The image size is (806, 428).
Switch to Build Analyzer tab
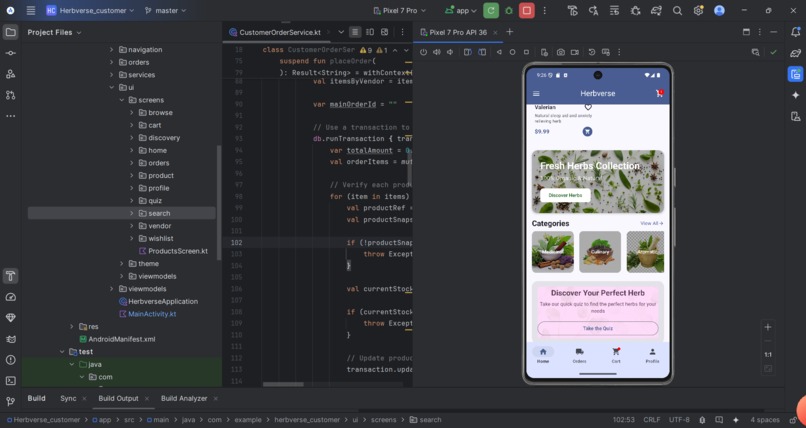coord(184,399)
